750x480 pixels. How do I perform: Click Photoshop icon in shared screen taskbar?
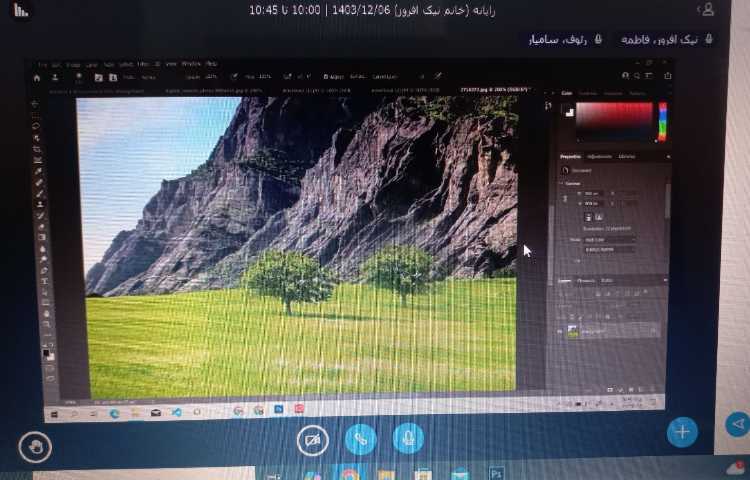click(279, 409)
